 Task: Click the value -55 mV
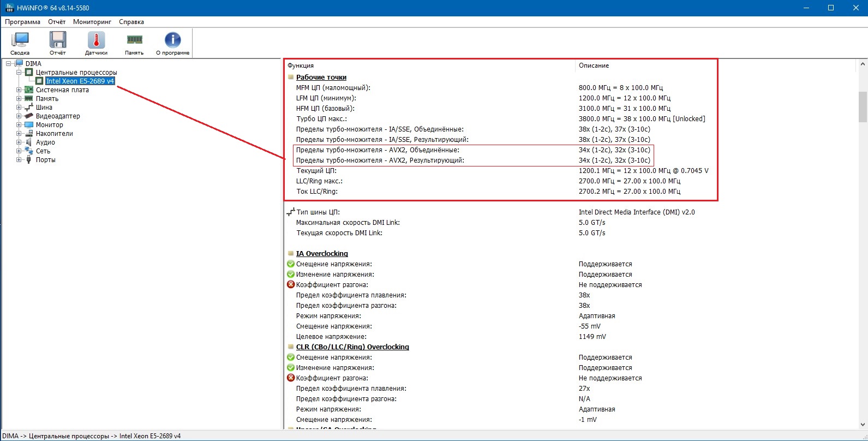590,326
